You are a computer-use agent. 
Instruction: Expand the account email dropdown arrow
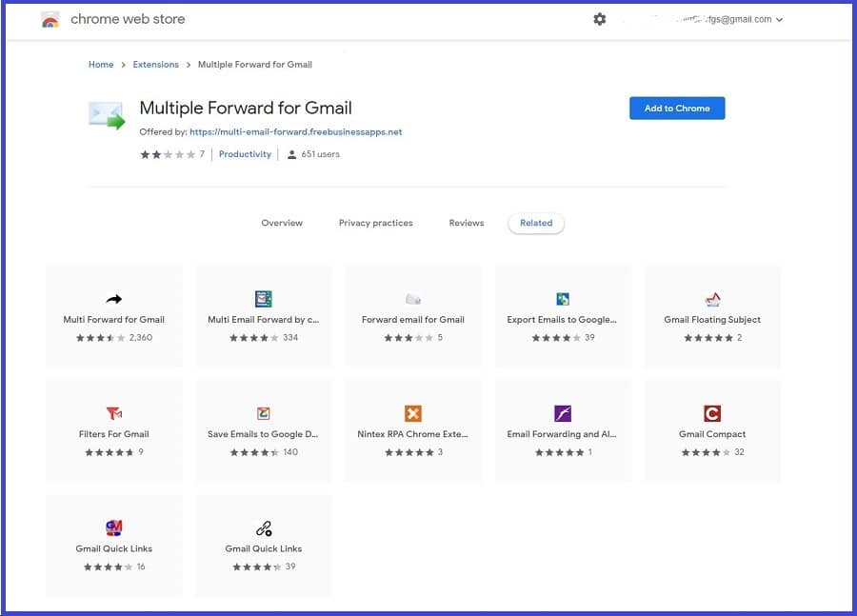(x=779, y=20)
